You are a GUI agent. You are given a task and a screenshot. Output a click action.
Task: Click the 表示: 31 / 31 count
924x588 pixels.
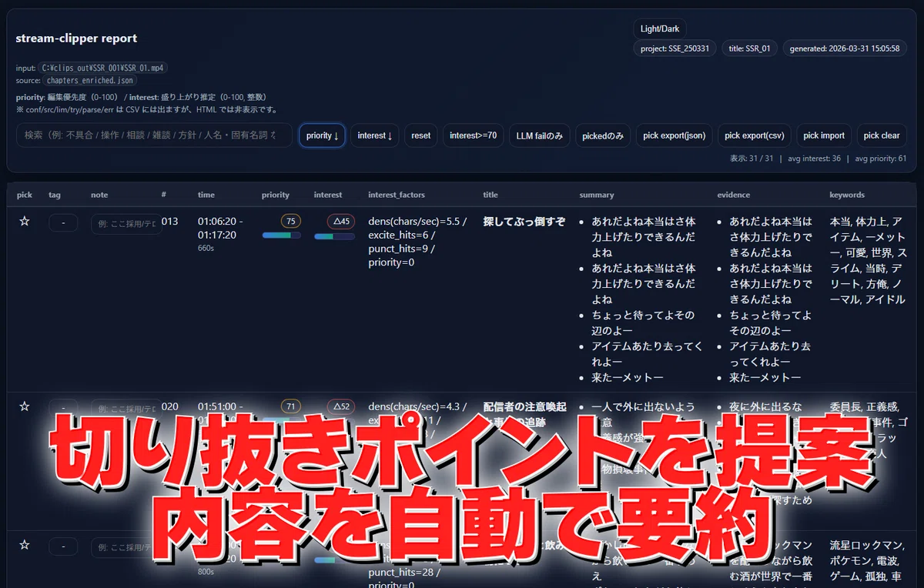point(752,159)
